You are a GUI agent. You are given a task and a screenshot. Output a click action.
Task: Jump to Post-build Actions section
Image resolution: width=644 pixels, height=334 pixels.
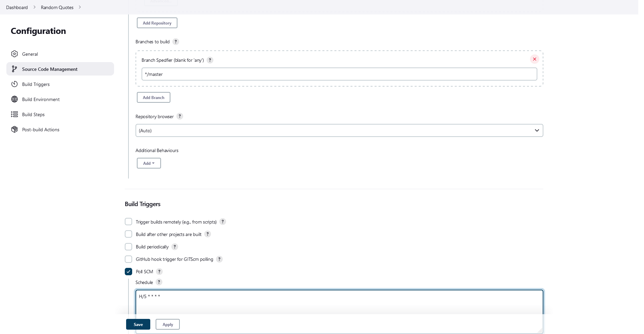60,129
